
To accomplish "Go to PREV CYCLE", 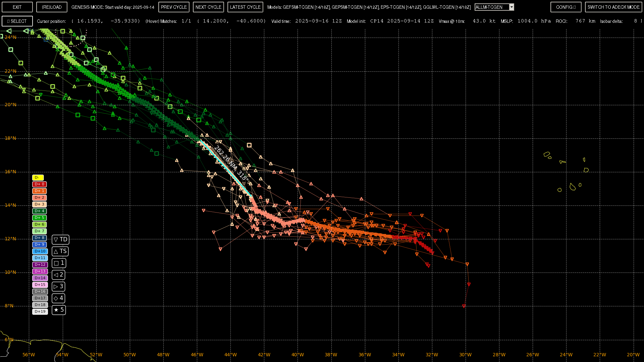I will click(x=174, y=7).
